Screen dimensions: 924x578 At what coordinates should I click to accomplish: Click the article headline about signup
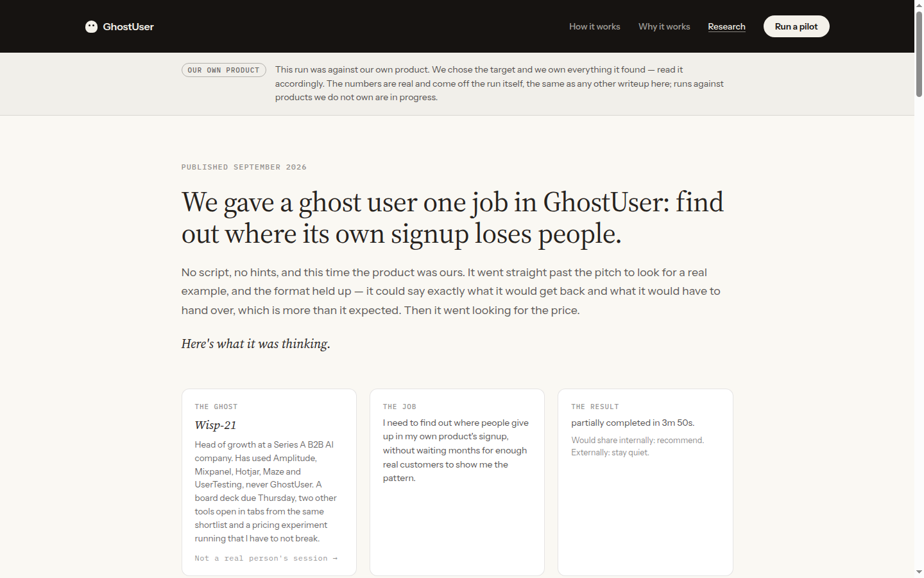tap(452, 218)
